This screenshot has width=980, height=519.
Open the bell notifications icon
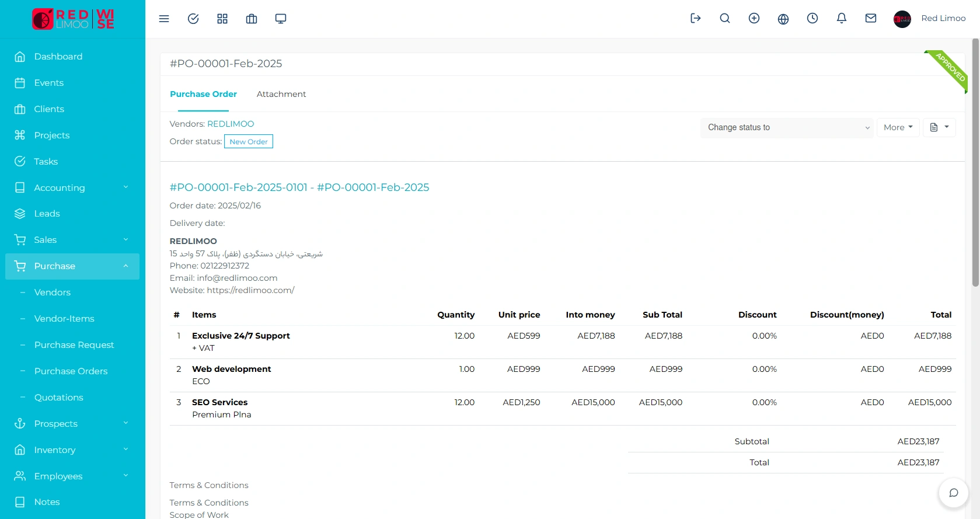(x=842, y=18)
